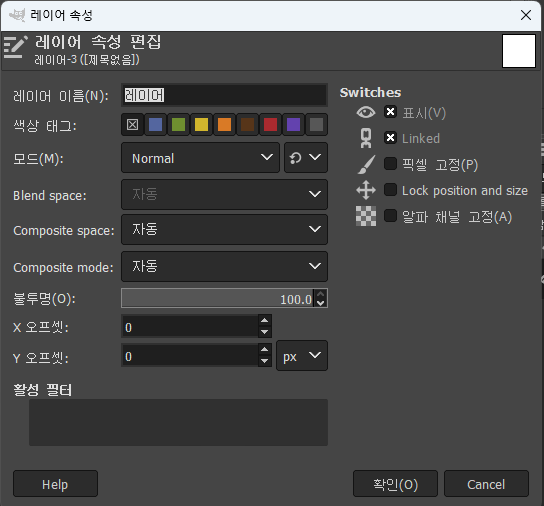Toggle the 표시(V) visible checkbox
This screenshot has height=506, width=544.
pyautogui.click(x=390, y=112)
